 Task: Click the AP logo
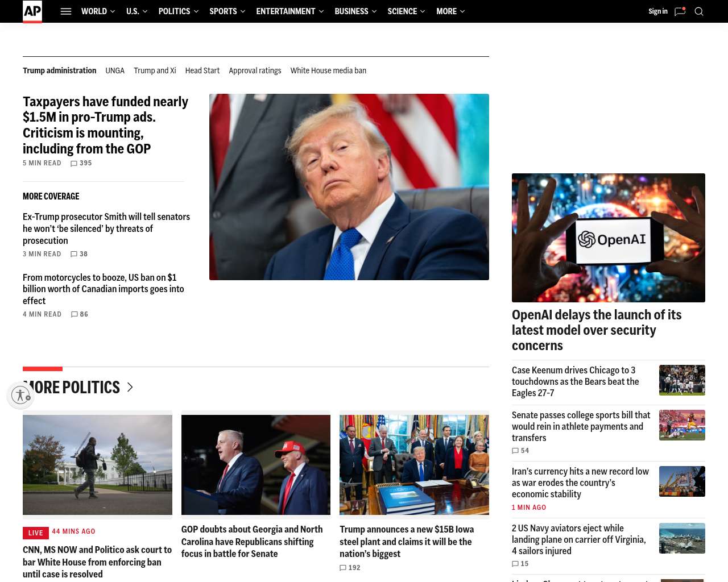tap(32, 11)
